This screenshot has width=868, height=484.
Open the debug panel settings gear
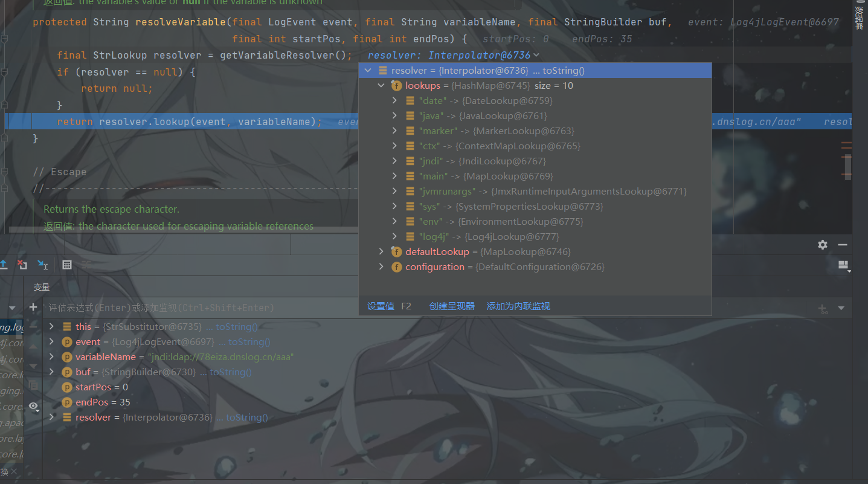pos(823,245)
